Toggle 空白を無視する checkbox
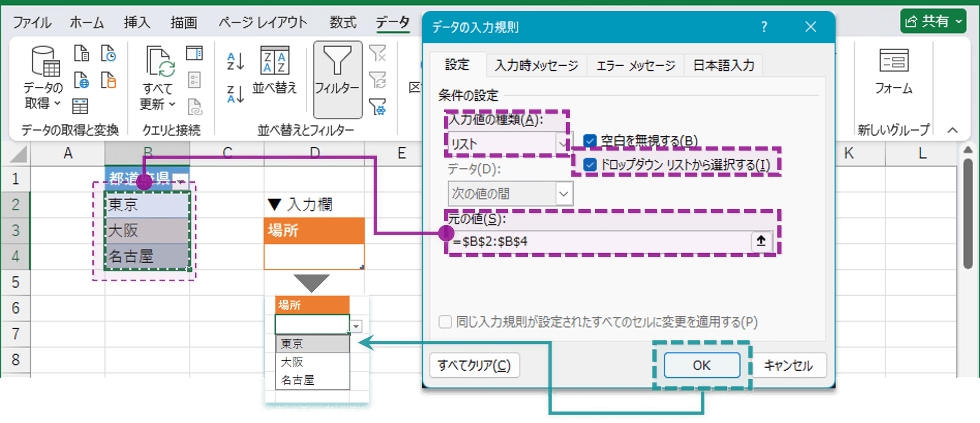Screen dimensions: 980x423 (590, 141)
